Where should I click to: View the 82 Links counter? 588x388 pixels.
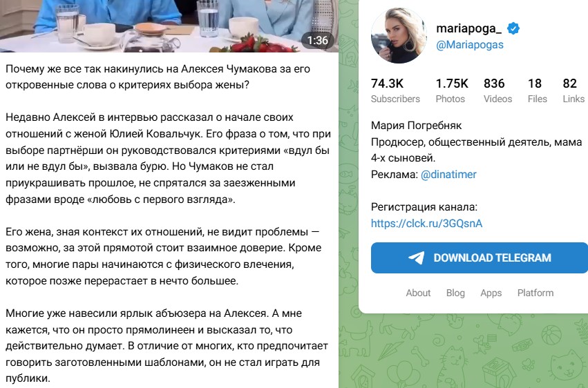[x=573, y=90]
